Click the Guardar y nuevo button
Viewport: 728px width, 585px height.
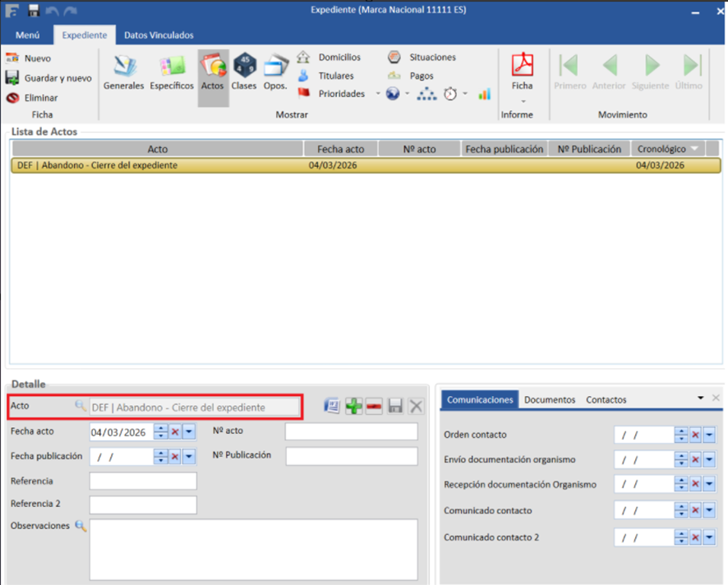(49, 78)
